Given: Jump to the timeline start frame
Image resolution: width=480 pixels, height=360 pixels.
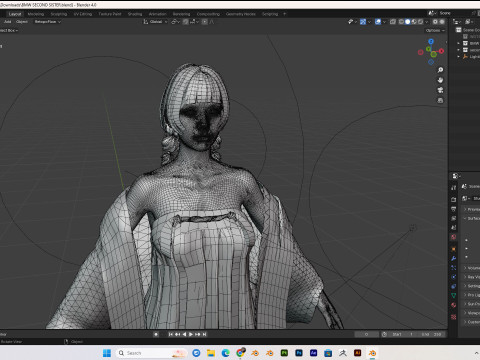Looking at the screenshot, I should (170, 334).
